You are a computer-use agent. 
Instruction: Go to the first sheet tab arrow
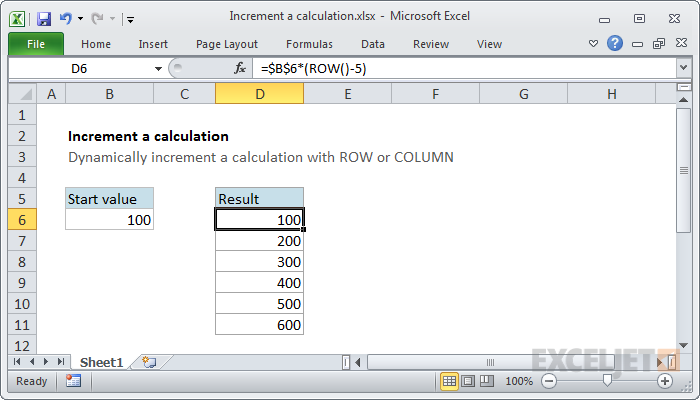click(17, 362)
